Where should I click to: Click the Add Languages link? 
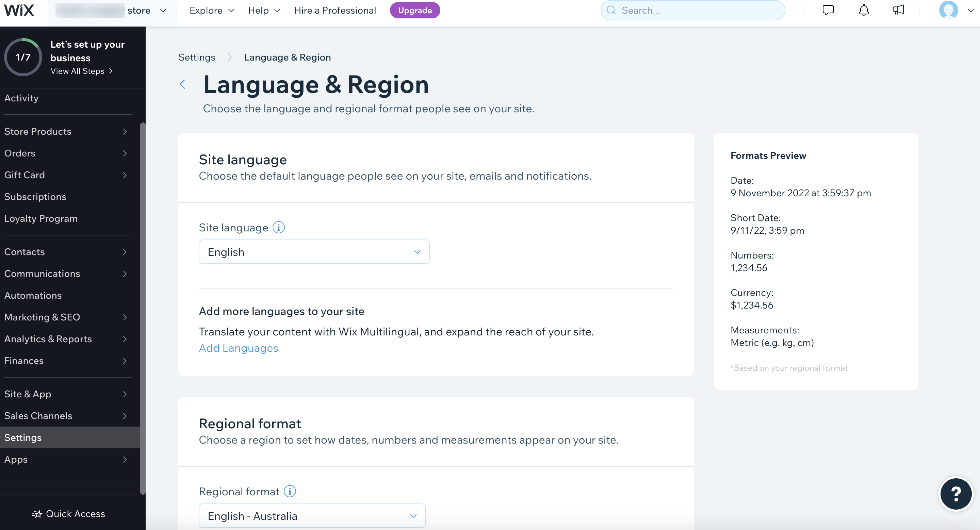click(239, 348)
